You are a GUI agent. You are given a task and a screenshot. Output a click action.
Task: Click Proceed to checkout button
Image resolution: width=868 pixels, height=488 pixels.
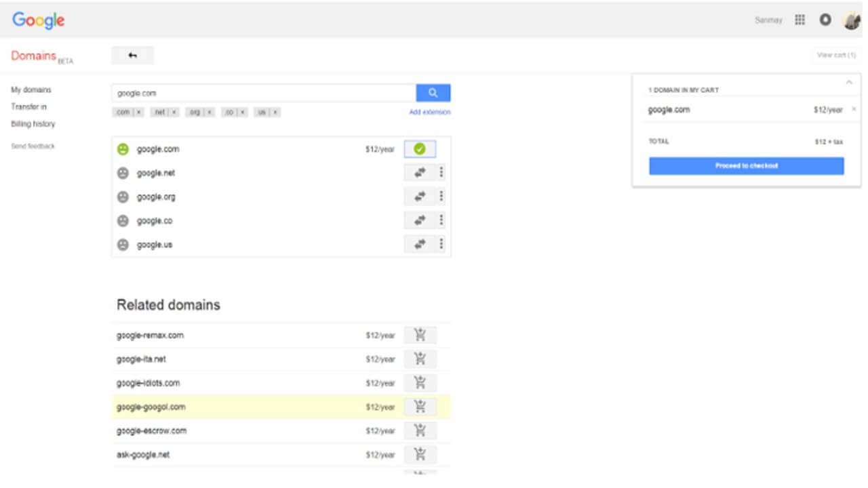(747, 166)
